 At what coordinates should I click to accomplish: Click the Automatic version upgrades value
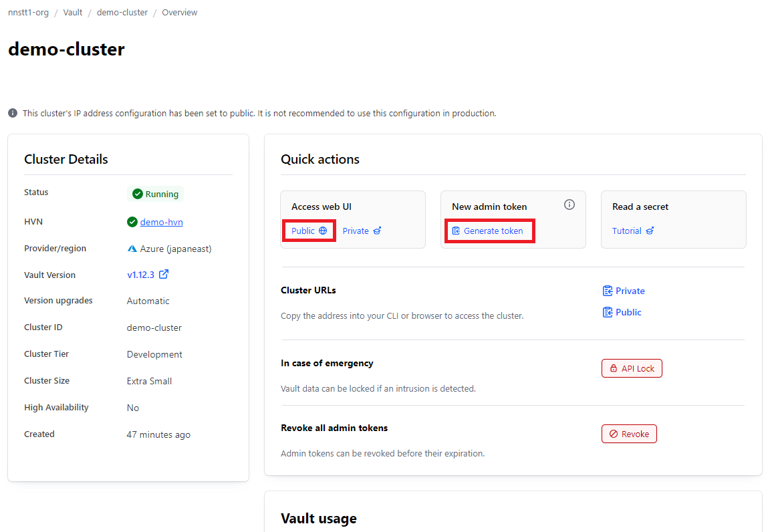tap(148, 301)
